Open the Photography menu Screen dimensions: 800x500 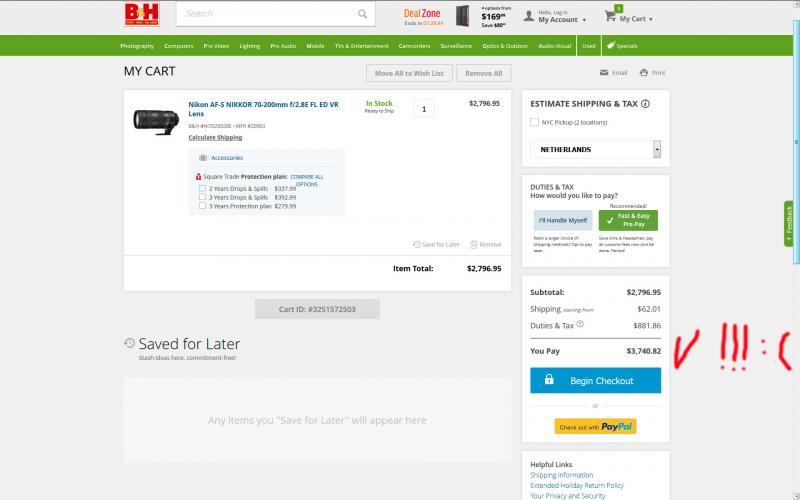coord(137,46)
